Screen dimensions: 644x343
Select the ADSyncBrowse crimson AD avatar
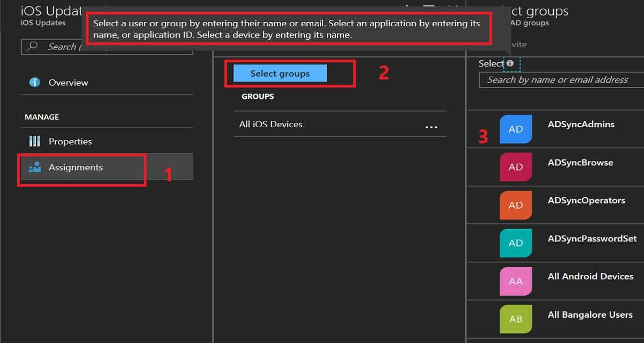pyautogui.click(x=516, y=167)
